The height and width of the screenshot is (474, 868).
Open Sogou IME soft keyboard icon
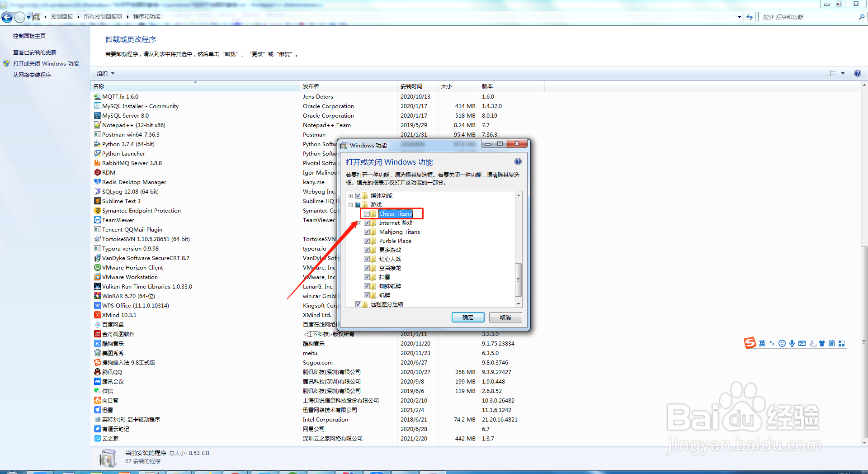click(x=802, y=344)
